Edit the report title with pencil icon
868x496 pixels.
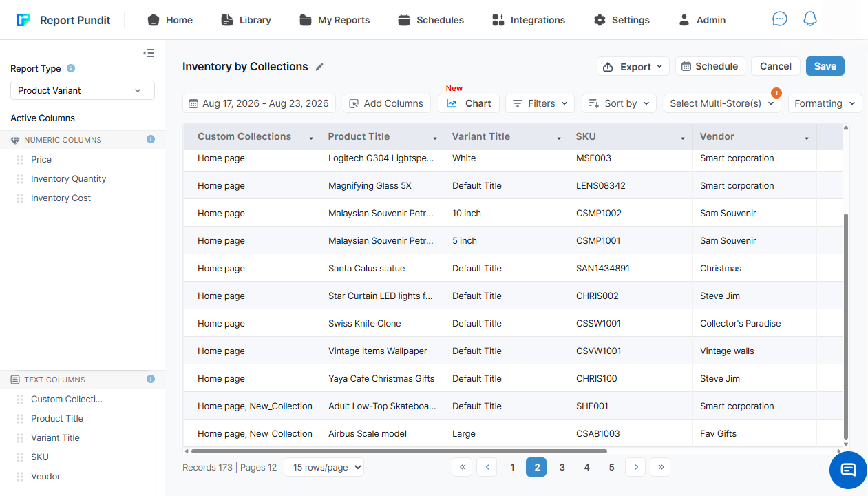coord(319,67)
